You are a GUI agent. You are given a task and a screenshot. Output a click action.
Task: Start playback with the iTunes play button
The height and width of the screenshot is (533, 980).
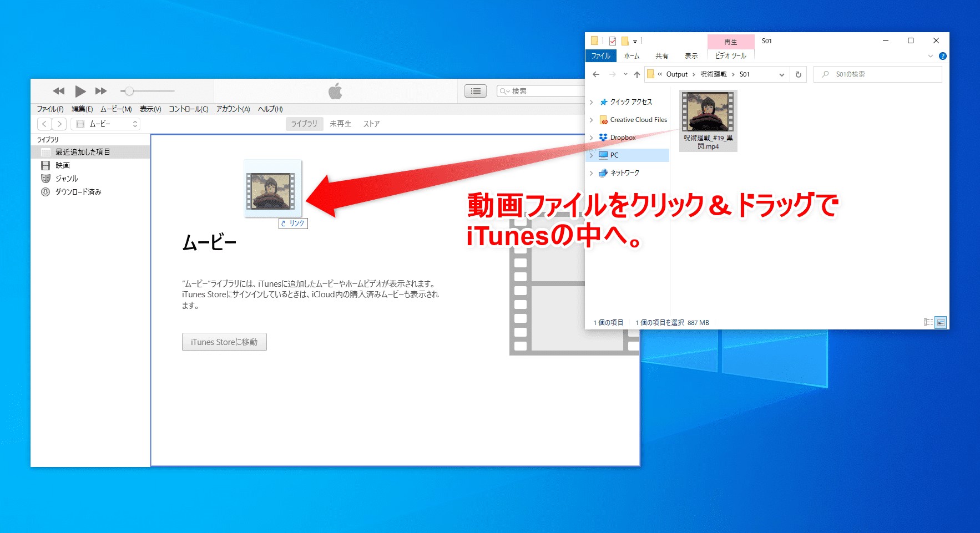tap(80, 91)
